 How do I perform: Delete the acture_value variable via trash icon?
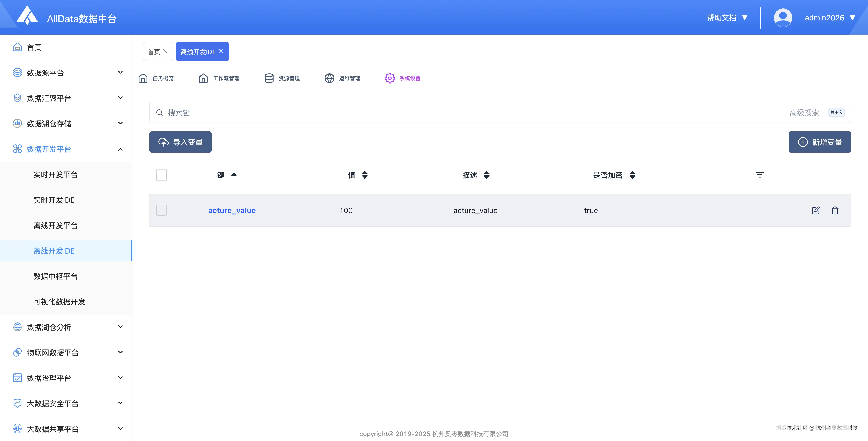coord(835,210)
